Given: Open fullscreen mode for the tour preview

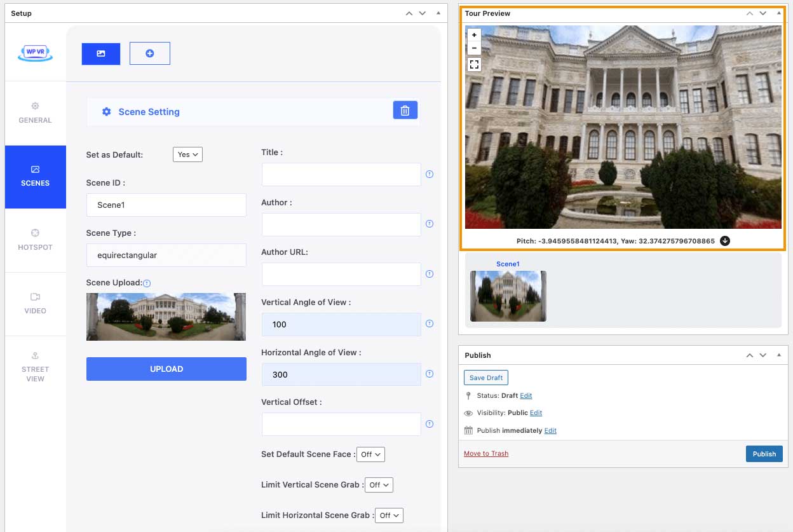Looking at the screenshot, I should 473,64.
